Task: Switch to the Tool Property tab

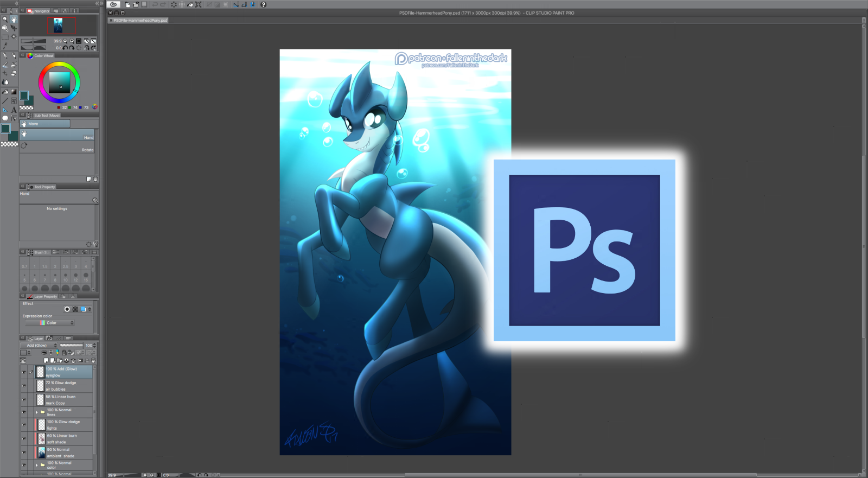Action: [42, 187]
